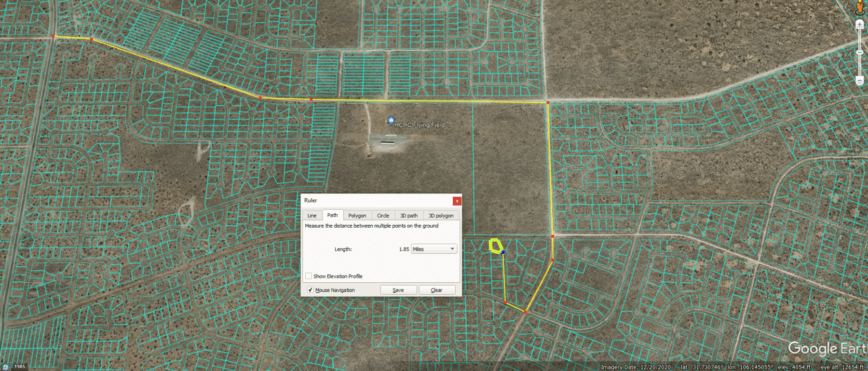868x371 pixels.
Task: Save the ruler measurement
Action: (398, 290)
